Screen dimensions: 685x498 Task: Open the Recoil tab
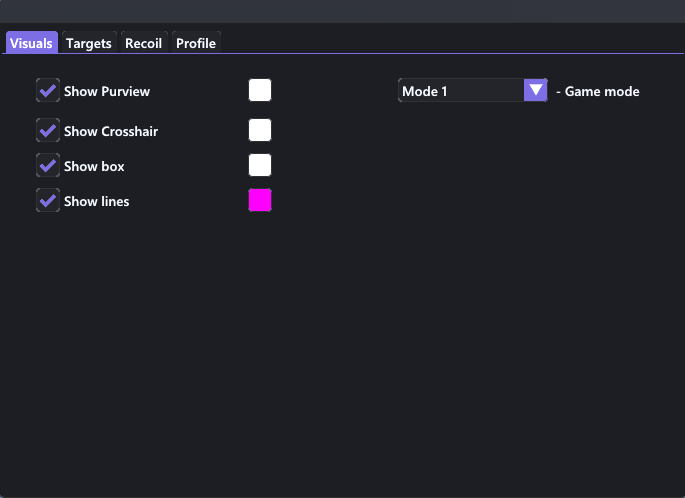(144, 43)
